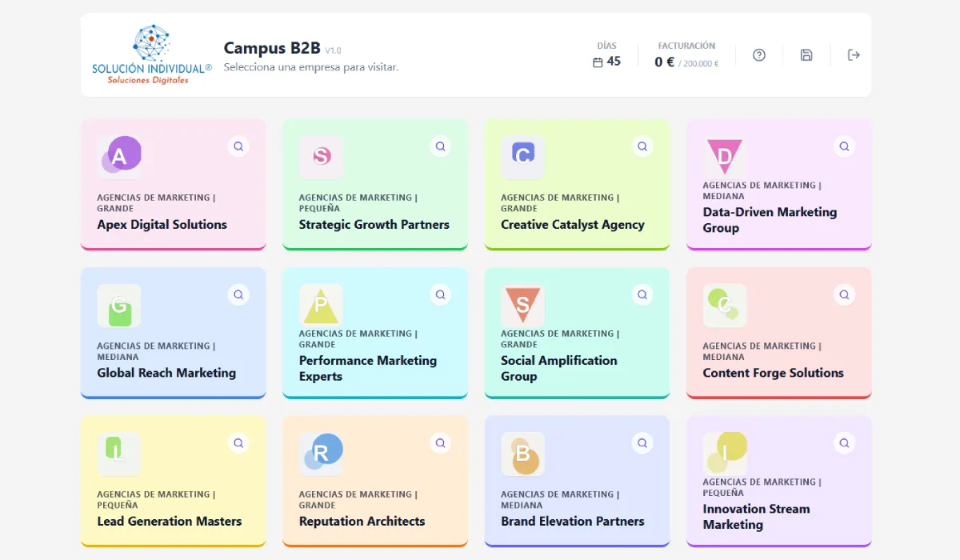Inspect Apex Digital Solutions with magnifier icon
This screenshot has height=560, width=960.
tap(238, 146)
